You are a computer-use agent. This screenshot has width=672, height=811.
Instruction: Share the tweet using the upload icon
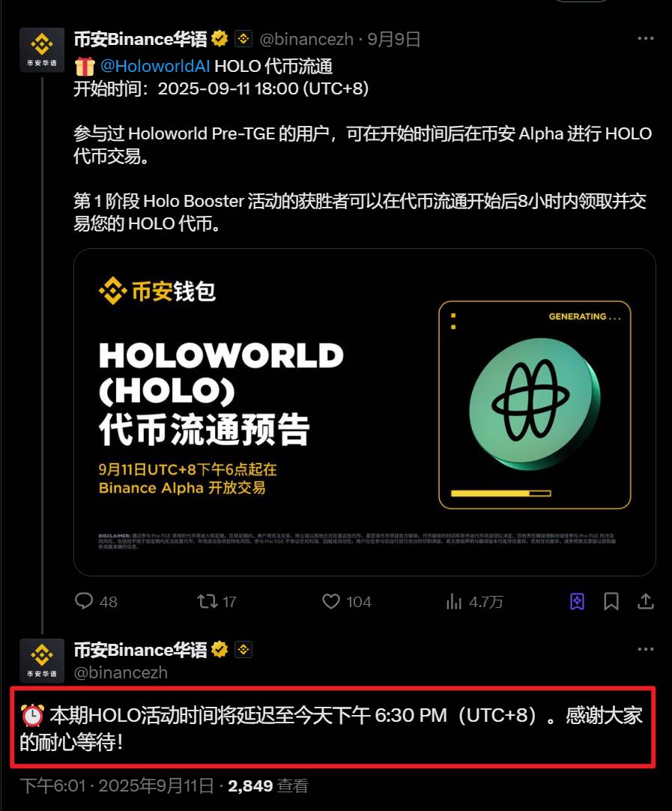[646, 602]
